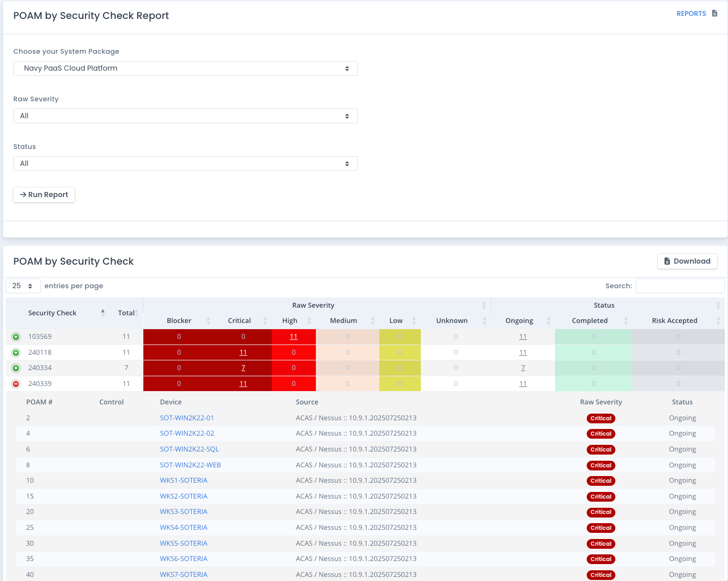Open the REPORTS link
Viewport: 728px width, 581px height.
[691, 13]
